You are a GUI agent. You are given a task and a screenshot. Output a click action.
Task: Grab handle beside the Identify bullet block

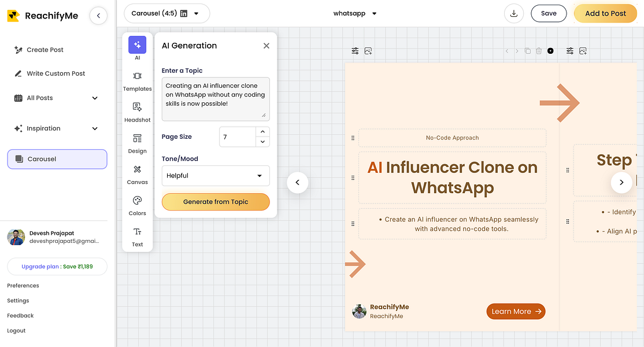coord(568,222)
